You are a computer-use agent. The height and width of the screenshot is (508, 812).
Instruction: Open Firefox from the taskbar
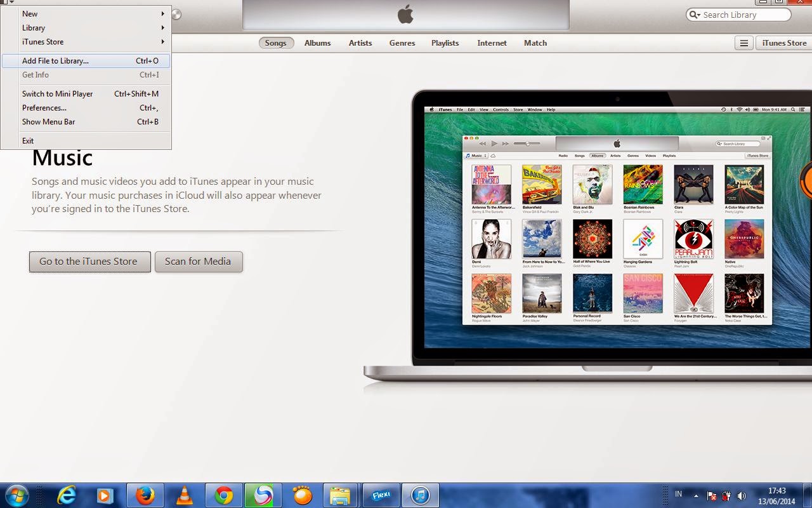pos(145,495)
